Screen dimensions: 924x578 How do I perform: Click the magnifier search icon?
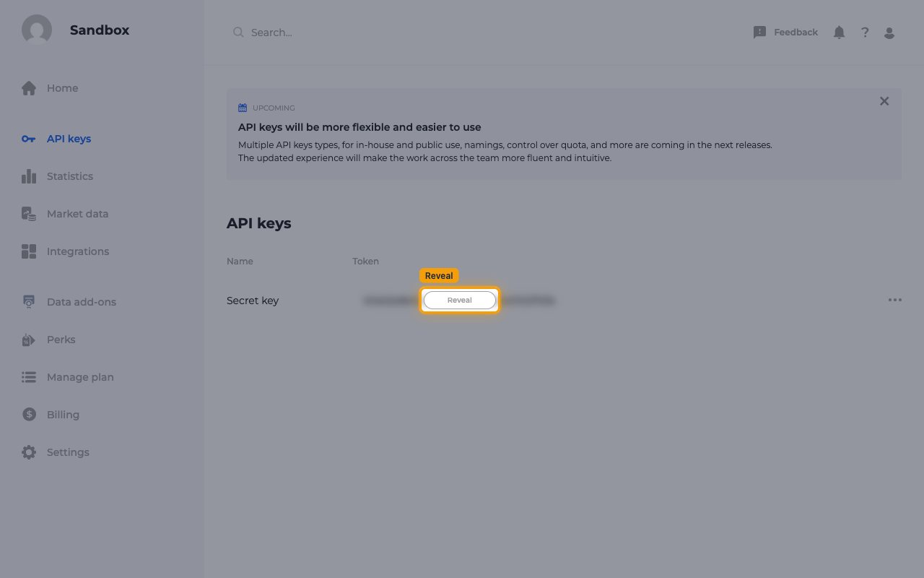point(237,33)
